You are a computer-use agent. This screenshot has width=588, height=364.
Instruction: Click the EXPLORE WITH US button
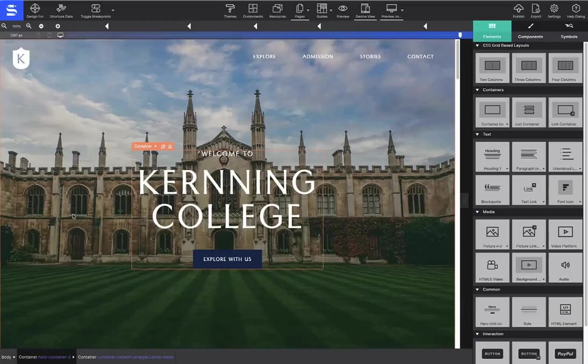[x=227, y=259]
